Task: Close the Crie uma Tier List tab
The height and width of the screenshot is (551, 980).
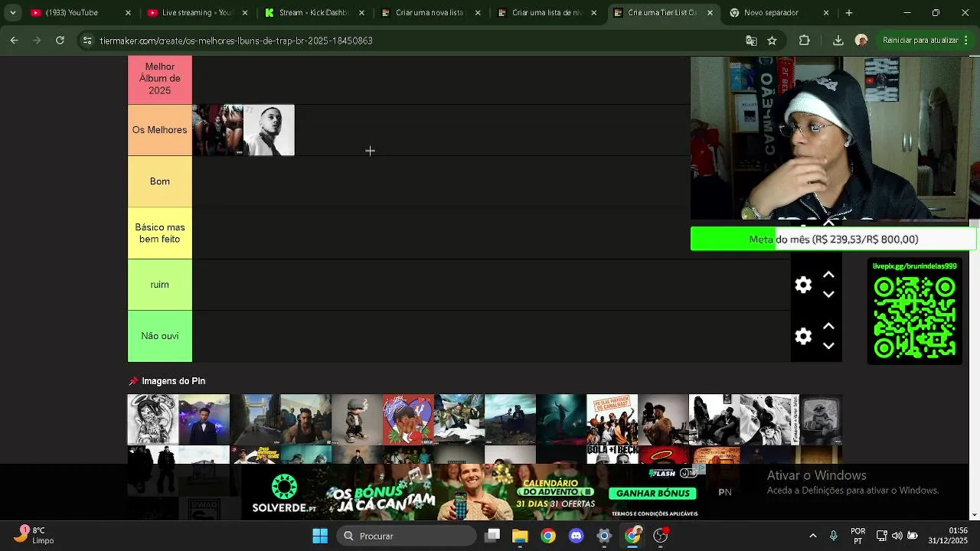Action: pyautogui.click(x=710, y=13)
